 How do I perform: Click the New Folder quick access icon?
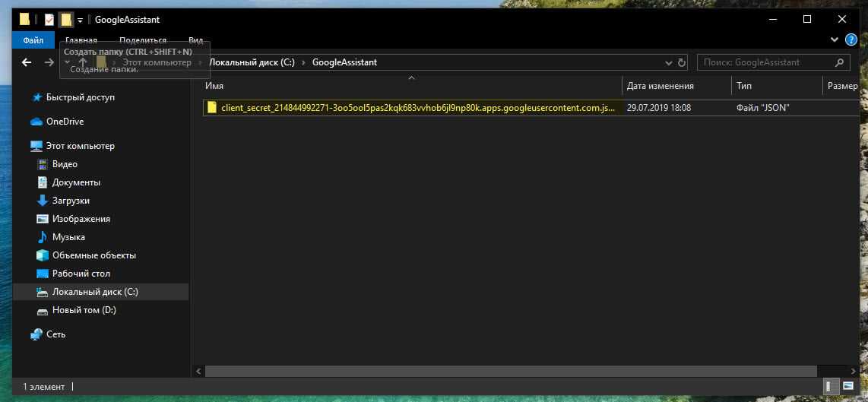click(66, 20)
